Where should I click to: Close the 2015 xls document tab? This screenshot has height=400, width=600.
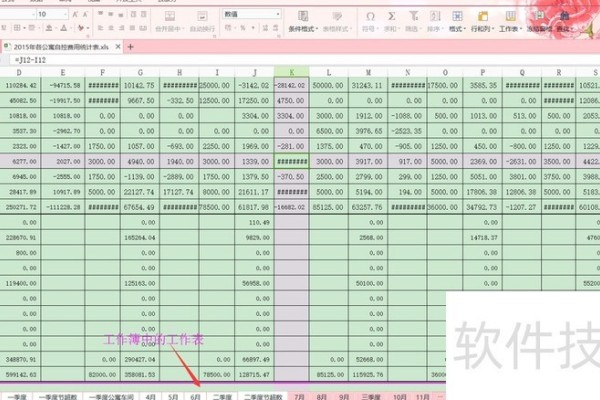pos(118,47)
